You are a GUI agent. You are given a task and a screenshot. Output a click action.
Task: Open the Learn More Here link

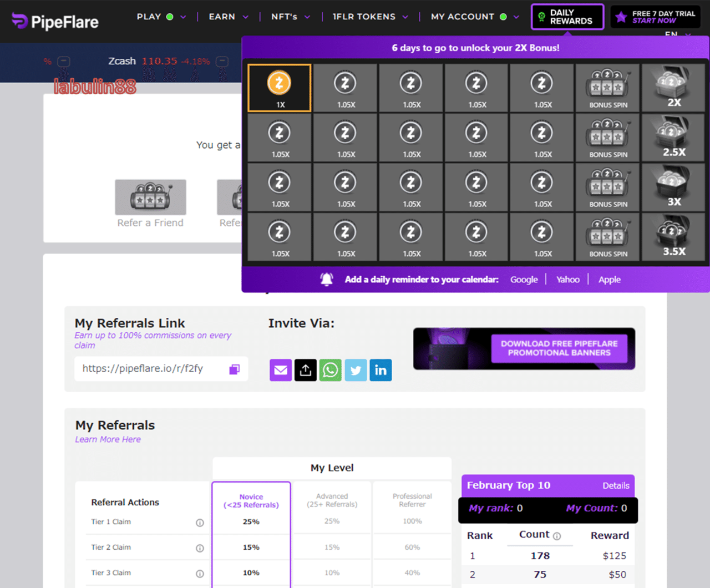pyautogui.click(x=108, y=439)
